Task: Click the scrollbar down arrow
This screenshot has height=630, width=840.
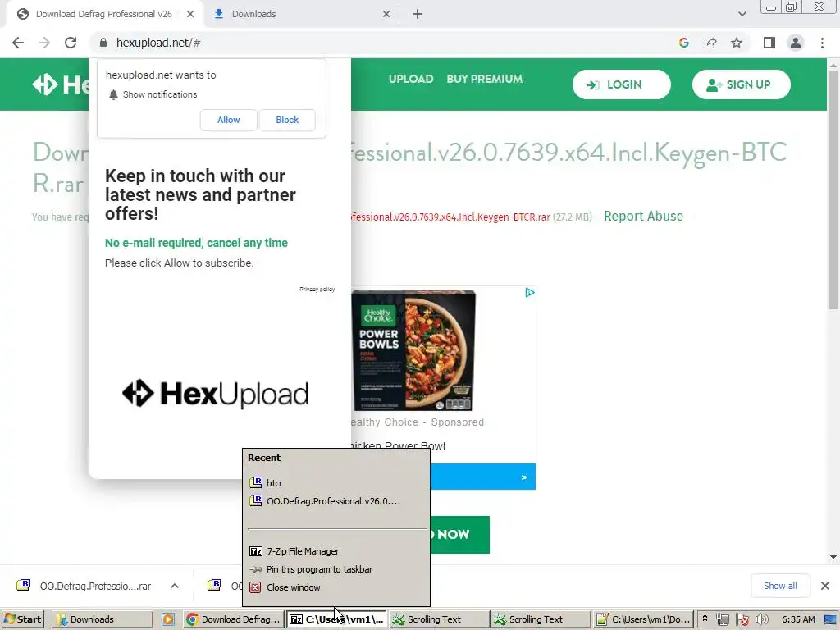Action: [833, 557]
